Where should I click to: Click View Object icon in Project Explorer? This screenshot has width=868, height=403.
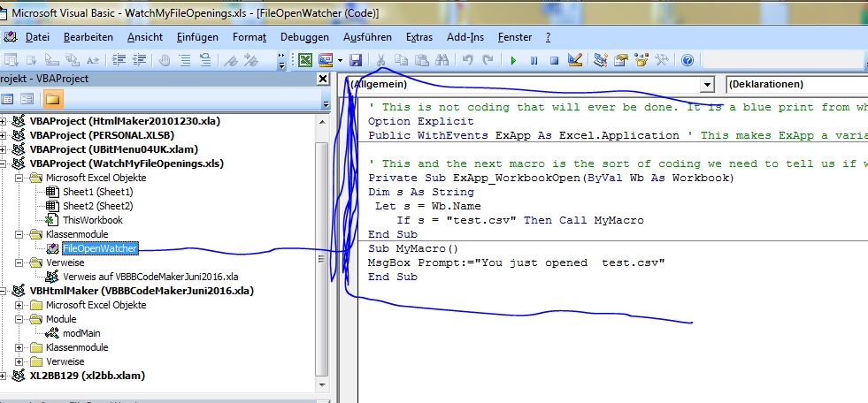[27, 100]
